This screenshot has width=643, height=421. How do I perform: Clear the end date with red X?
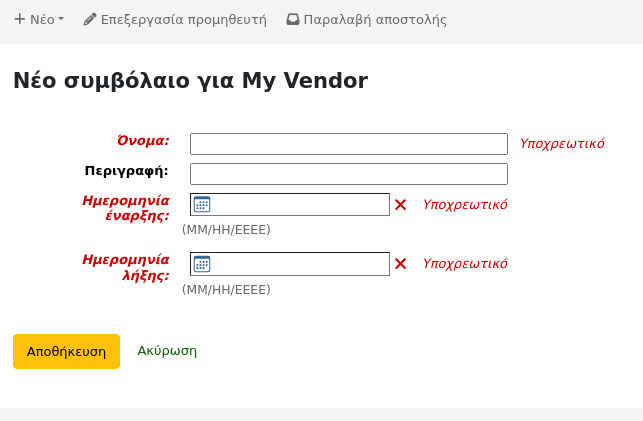400,264
